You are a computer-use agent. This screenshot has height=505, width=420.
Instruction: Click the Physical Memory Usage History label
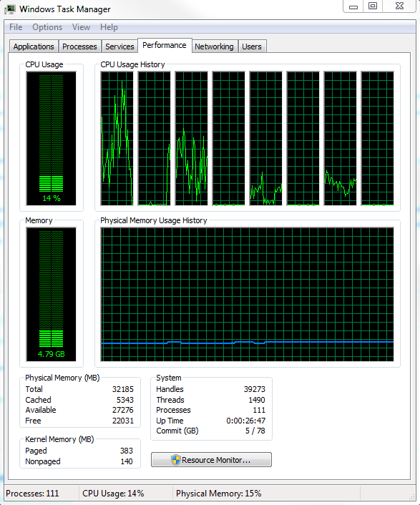click(x=154, y=220)
